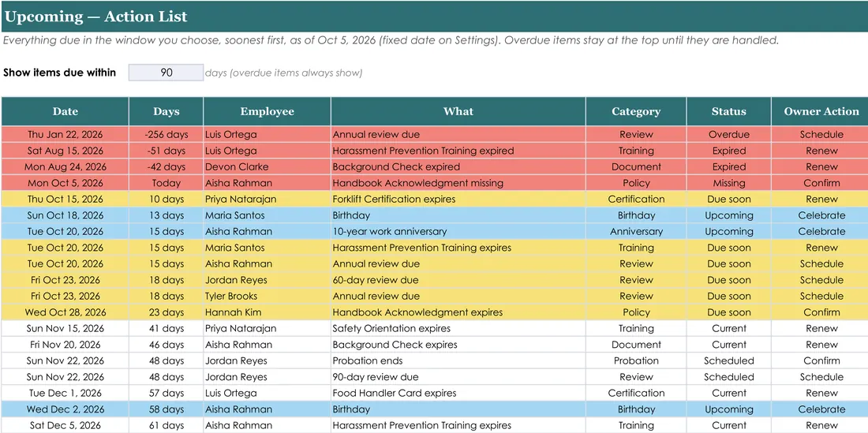This screenshot has height=433, width=868.
Task: Select 'Harassment Prevention Training expires' in the Maria Santos row
Action: pos(458,248)
